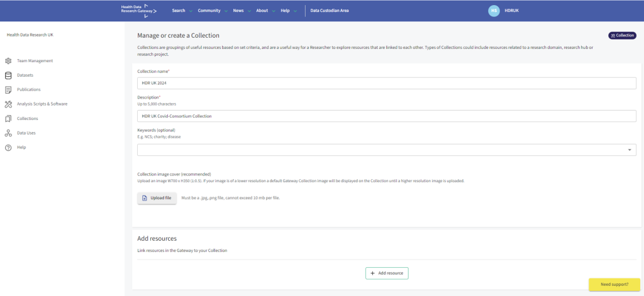This screenshot has width=644, height=296.
Task: Open Help in the top navigation
Action: (x=285, y=11)
